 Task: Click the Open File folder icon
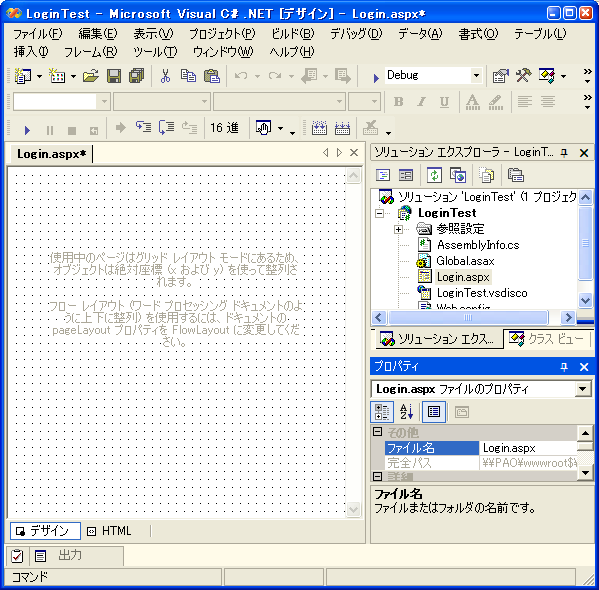(91, 76)
